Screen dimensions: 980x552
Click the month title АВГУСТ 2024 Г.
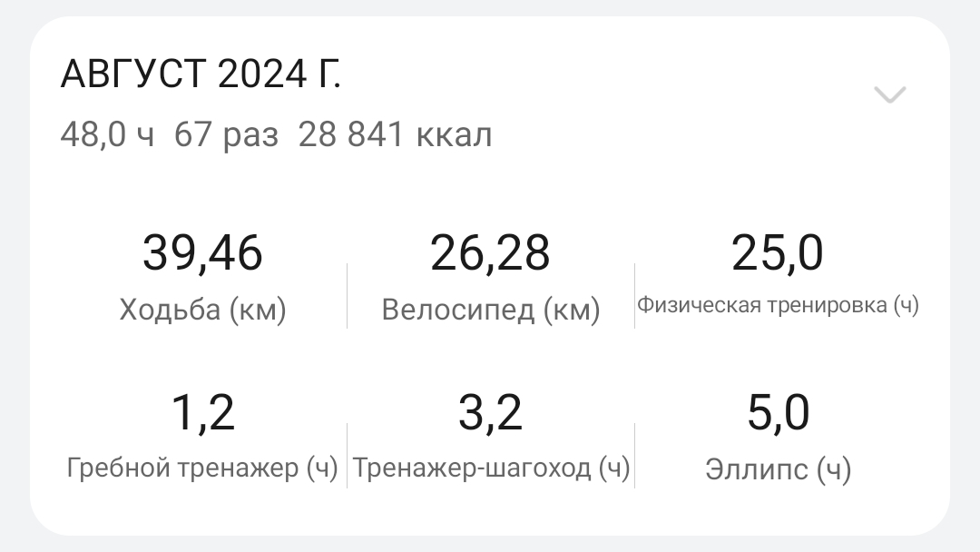click(x=201, y=74)
